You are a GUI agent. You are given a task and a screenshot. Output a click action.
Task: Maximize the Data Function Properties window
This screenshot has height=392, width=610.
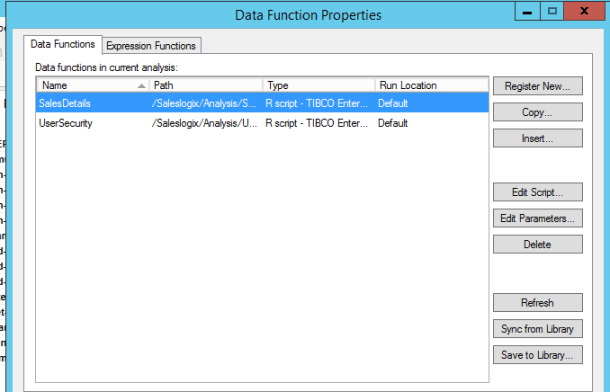pos(552,12)
